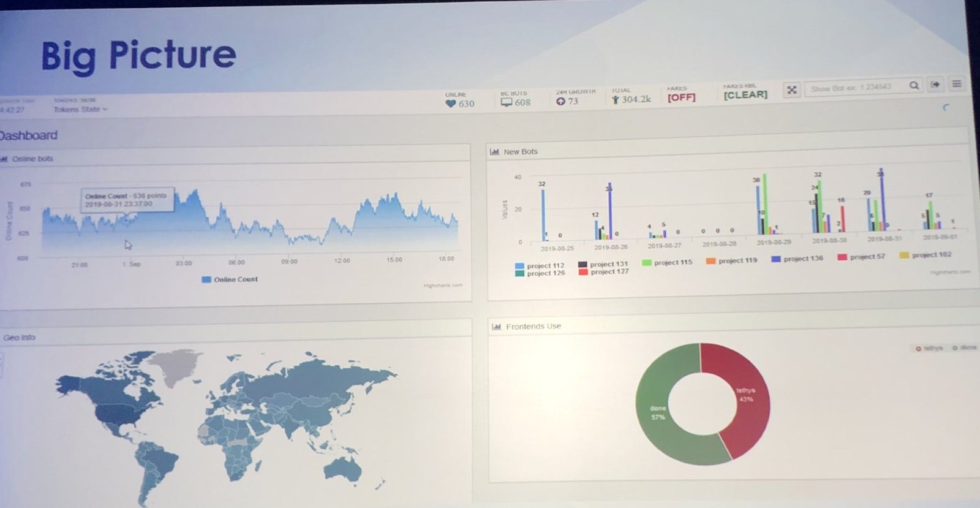Click the New Bots chart icon
Screen dimensions: 980x508
(494, 151)
